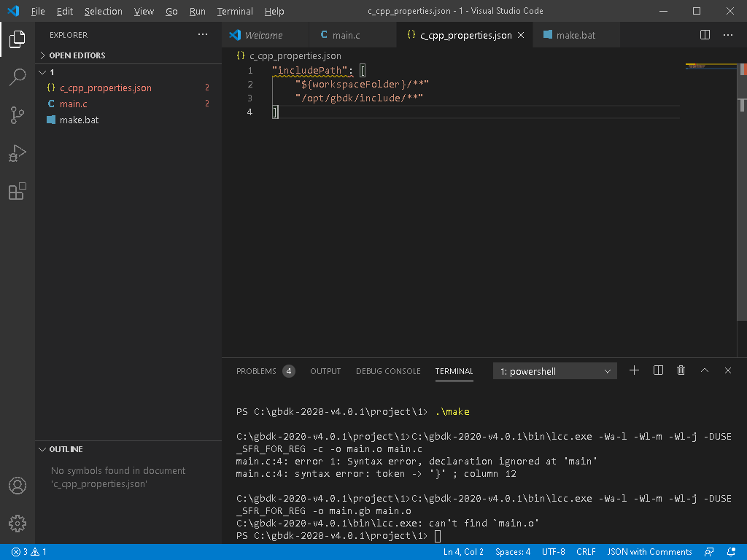Click the Ln 4, Col 2 status entry
Screen dimensions: 747x560
point(463,552)
